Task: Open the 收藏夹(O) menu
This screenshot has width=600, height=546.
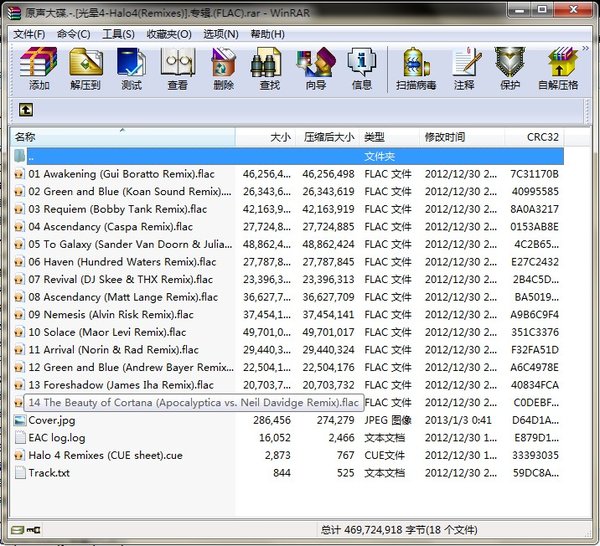Action: 169,34
